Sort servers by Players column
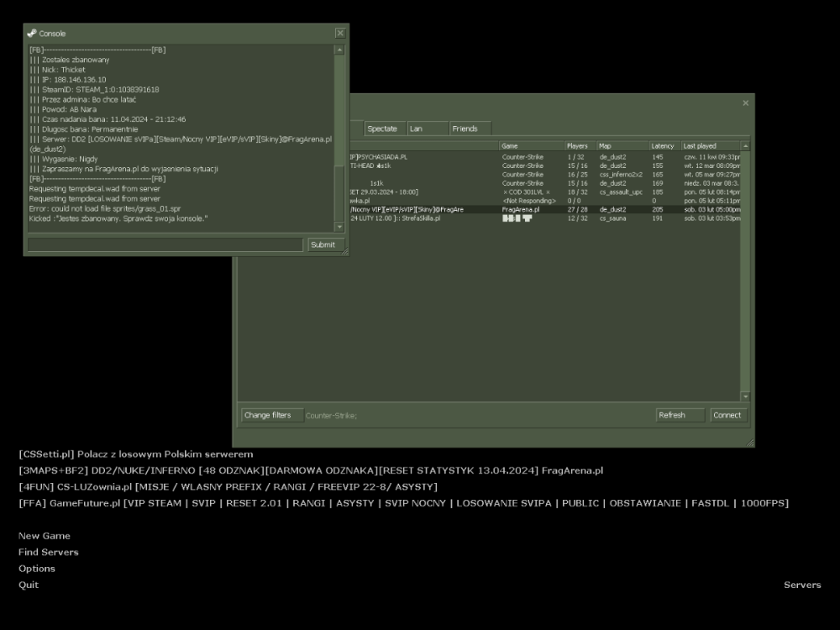The image size is (840, 630). 578,146
